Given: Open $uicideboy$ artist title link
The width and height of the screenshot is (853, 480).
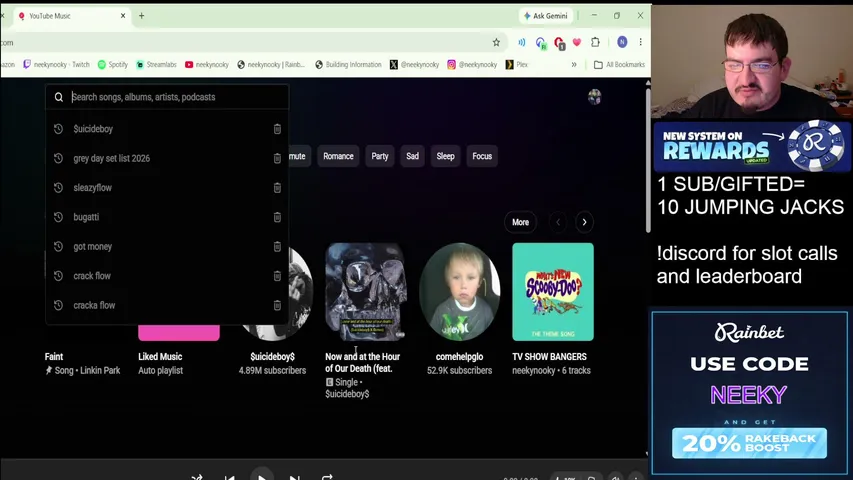Looking at the screenshot, I should 272,356.
